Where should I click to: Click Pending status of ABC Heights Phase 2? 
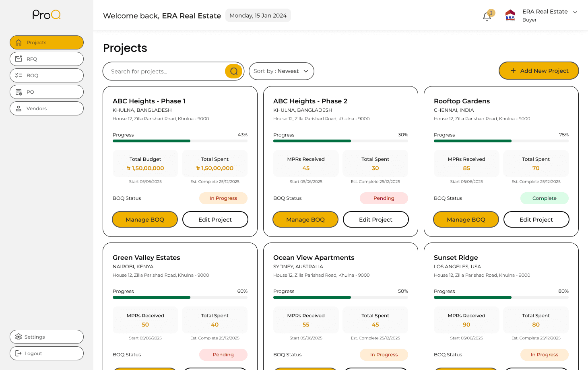point(384,198)
